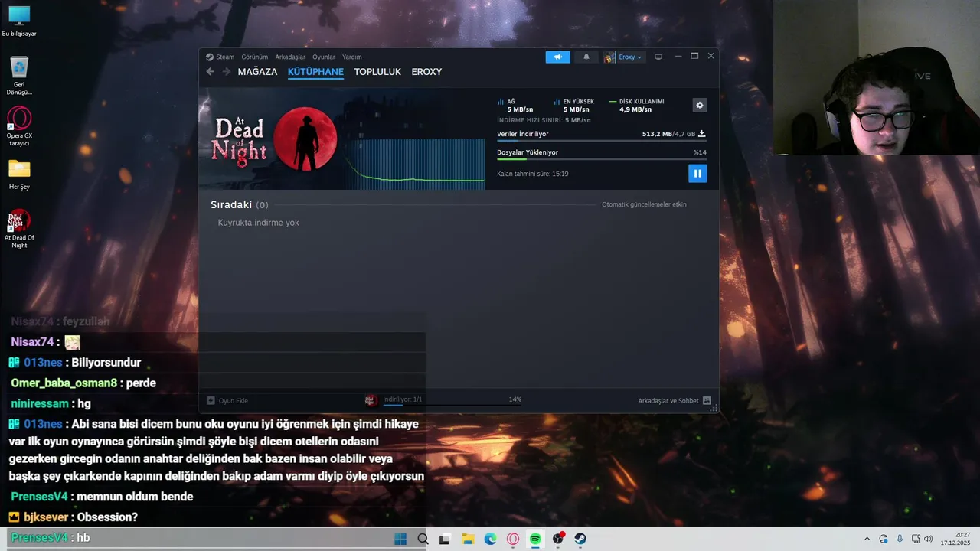Open the network tray icon

[916, 539]
